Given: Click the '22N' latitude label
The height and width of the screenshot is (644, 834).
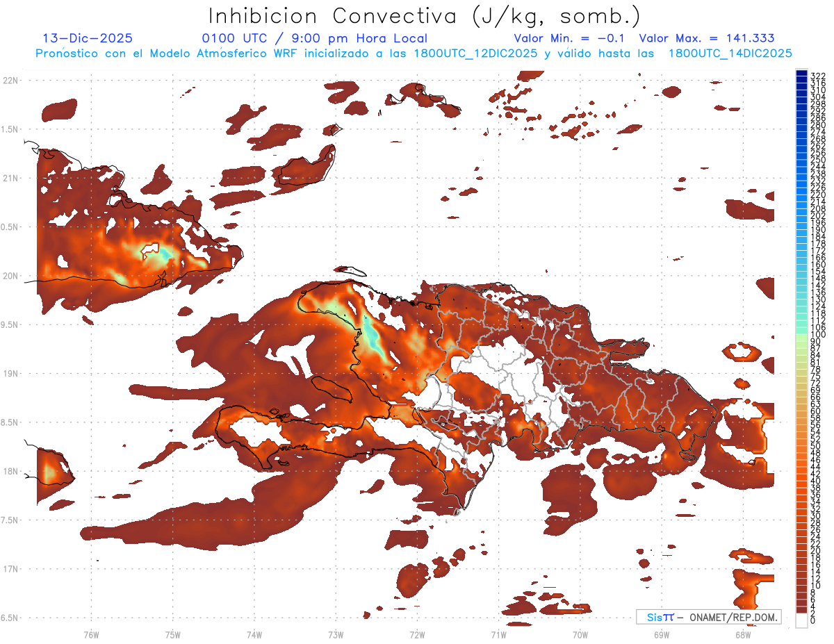Looking at the screenshot, I should click(x=10, y=81).
